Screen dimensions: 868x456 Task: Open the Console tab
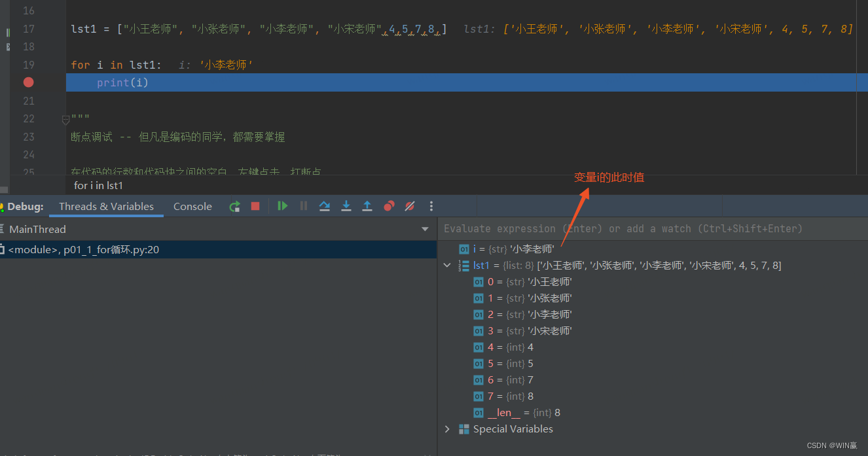[x=192, y=206]
